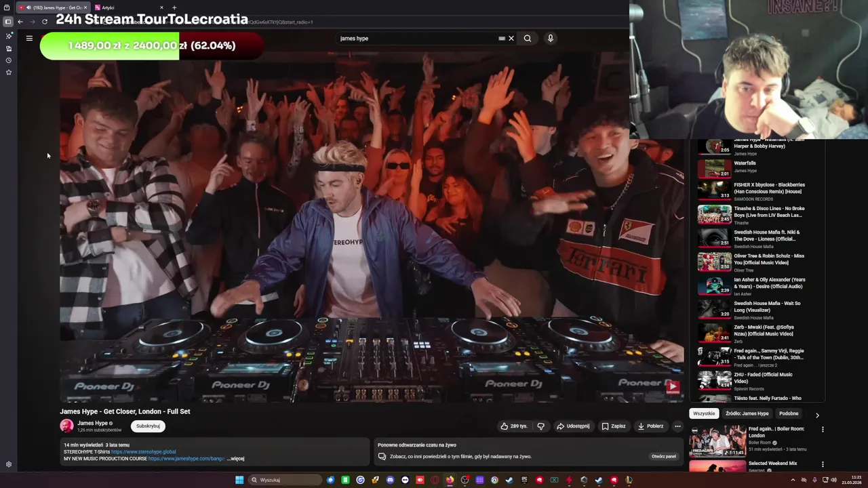Open options for Fred again.. Boiler Room video
Screen dimensions: 868x488
point(823,430)
